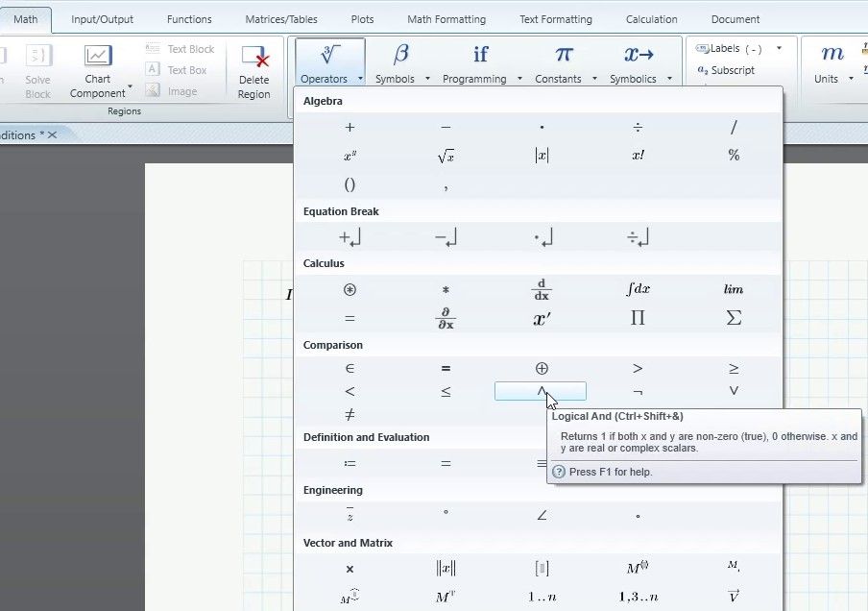Switch to the Matrices/Tables tab
868x611 pixels.
click(x=280, y=19)
